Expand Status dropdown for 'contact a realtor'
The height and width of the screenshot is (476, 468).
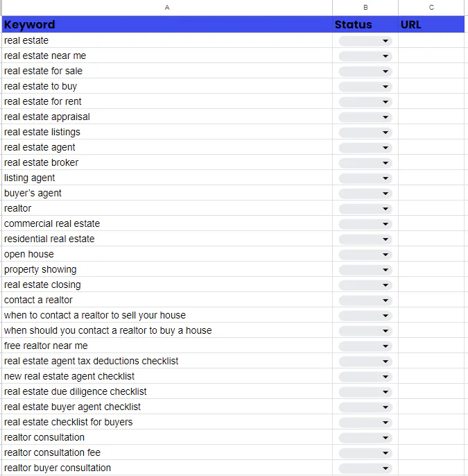coord(365,300)
